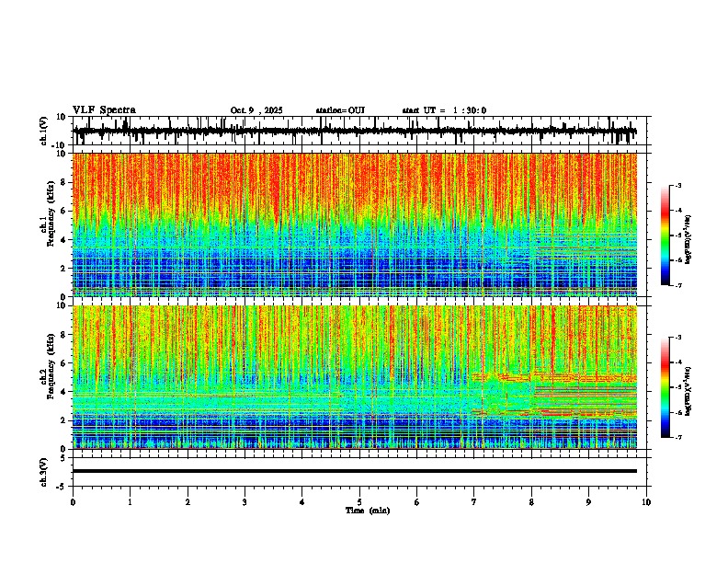Click the '7' tick on the time axis
728x563 pixels.
[x=474, y=502]
